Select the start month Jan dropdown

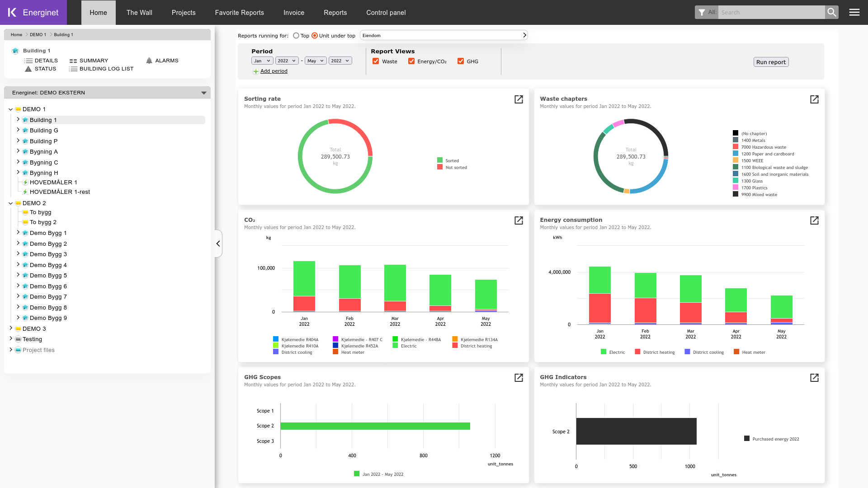[262, 60]
